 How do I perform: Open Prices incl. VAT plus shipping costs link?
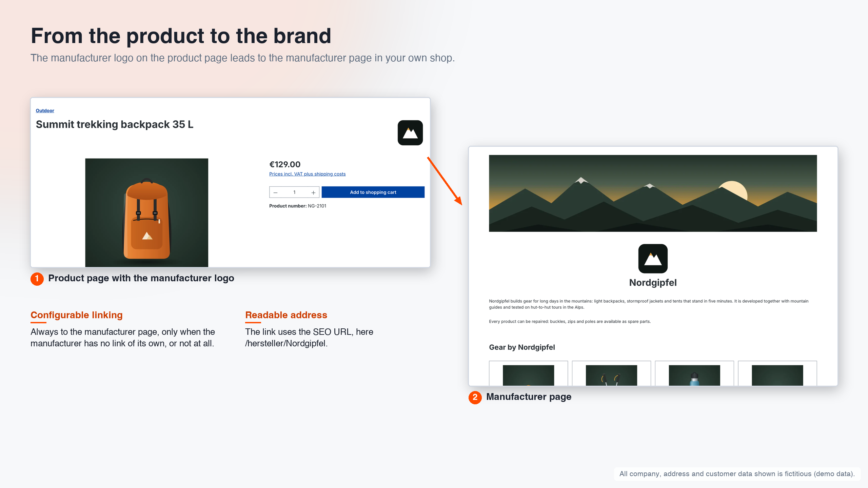click(307, 174)
